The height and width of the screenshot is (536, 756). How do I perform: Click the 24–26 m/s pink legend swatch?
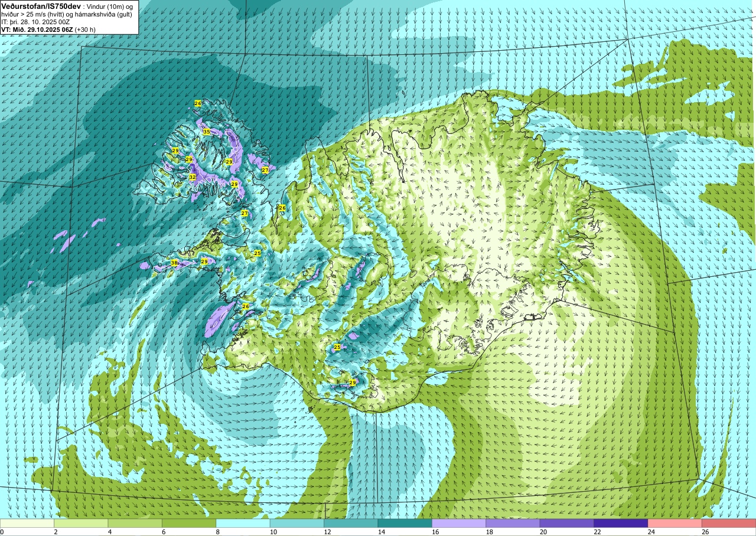click(x=675, y=524)
